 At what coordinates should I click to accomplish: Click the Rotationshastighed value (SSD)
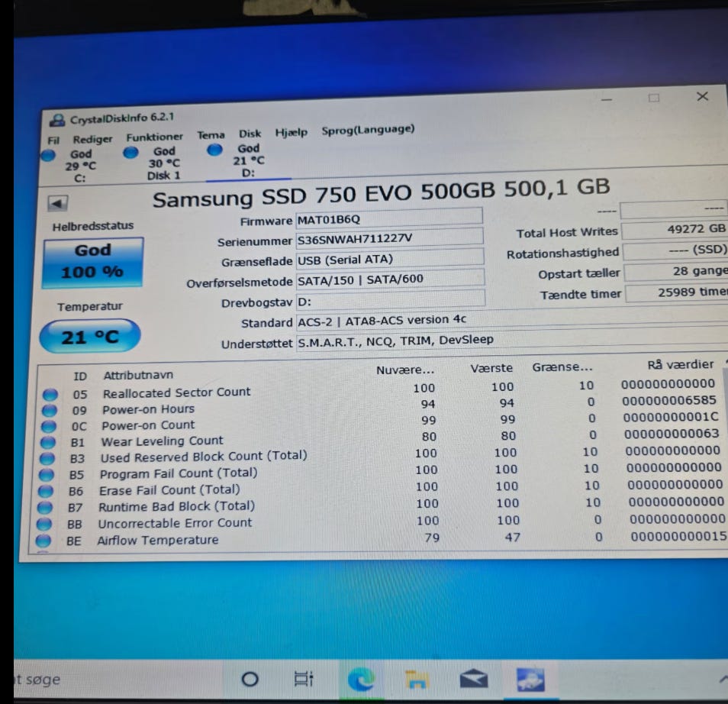tap(675, 250)
